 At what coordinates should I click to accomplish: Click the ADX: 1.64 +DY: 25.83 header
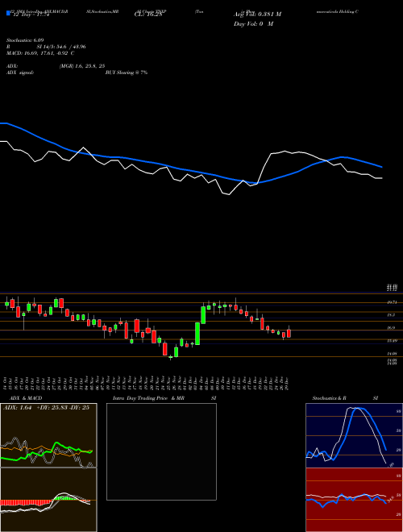coord(46,407)
